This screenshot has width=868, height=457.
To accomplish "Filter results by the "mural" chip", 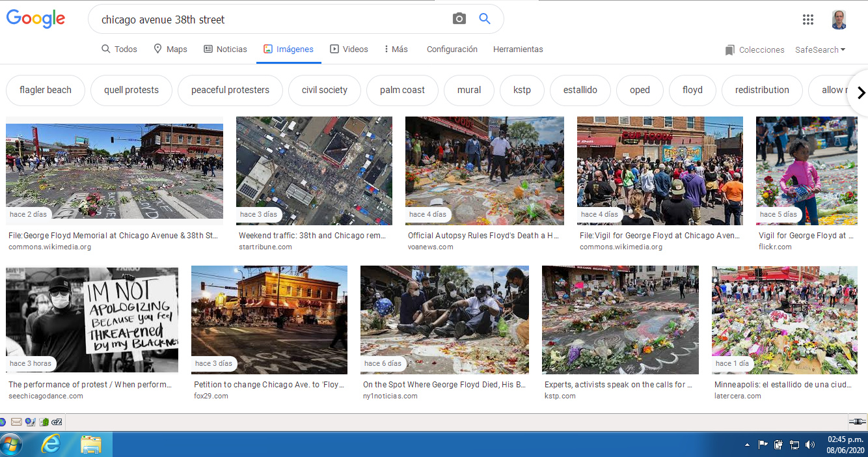I will [x=469, y=90].
